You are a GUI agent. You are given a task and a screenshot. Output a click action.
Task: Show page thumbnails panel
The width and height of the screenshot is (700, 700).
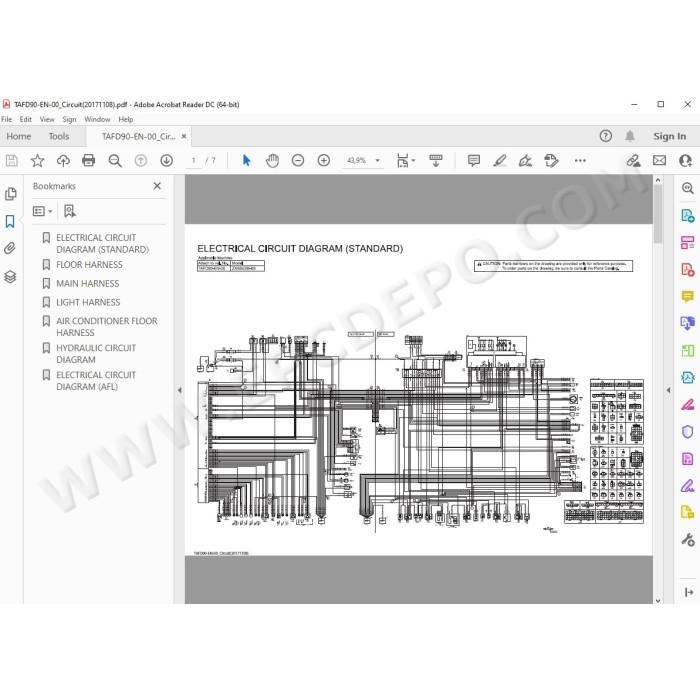pyautogui.click(x=10, y=194)
